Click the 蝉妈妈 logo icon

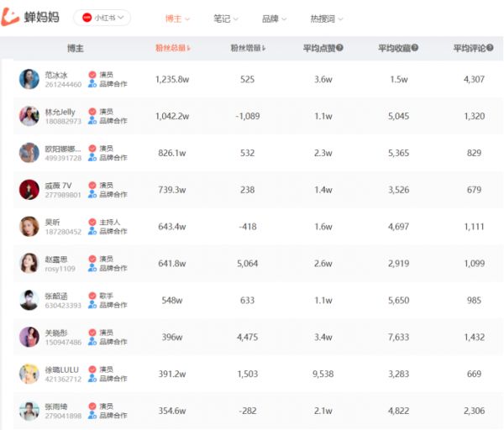tap(13, 18)
